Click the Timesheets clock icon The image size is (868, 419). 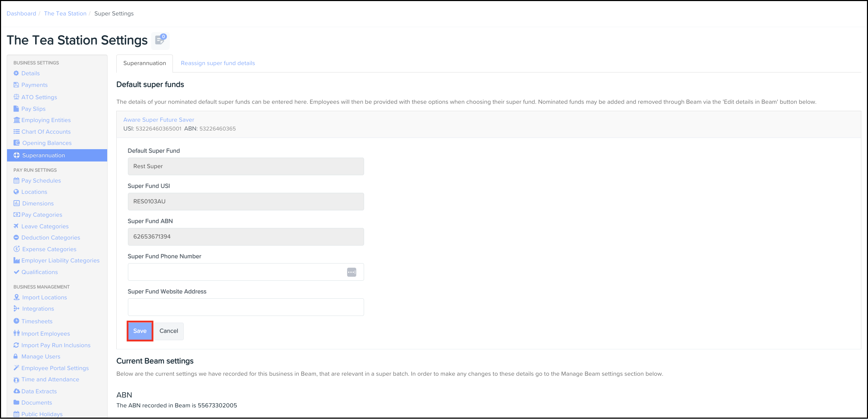(x=16, y=321)
